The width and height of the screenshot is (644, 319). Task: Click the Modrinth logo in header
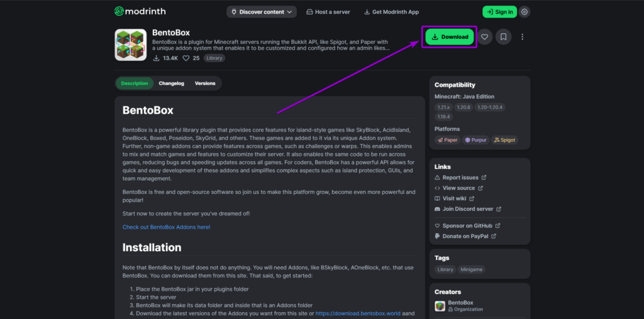140,11
